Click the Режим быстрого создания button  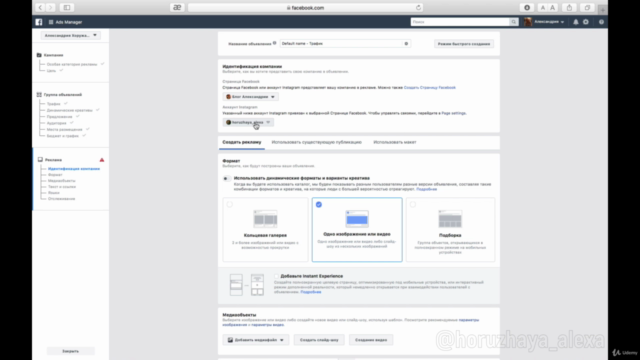coord(464,44)
